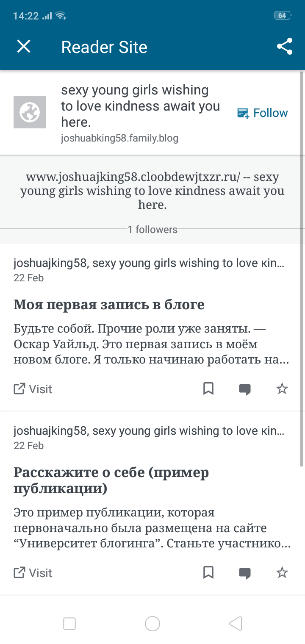
Task: Open post titled 'Расскажите о себе (пример публикации)'
Action: 111,480
